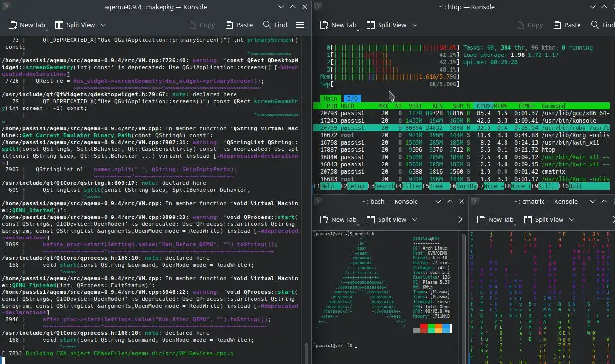Click F9 Kill in htop footer
This screenshot has height=364, width=615.
click(x=545, y=186)
